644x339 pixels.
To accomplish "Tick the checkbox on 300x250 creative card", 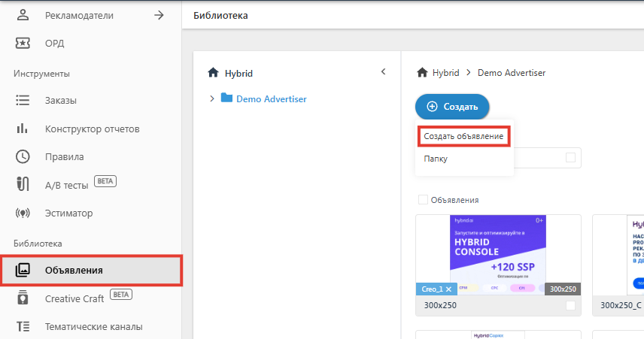I will pyautogui.click(x=570, y=306).
